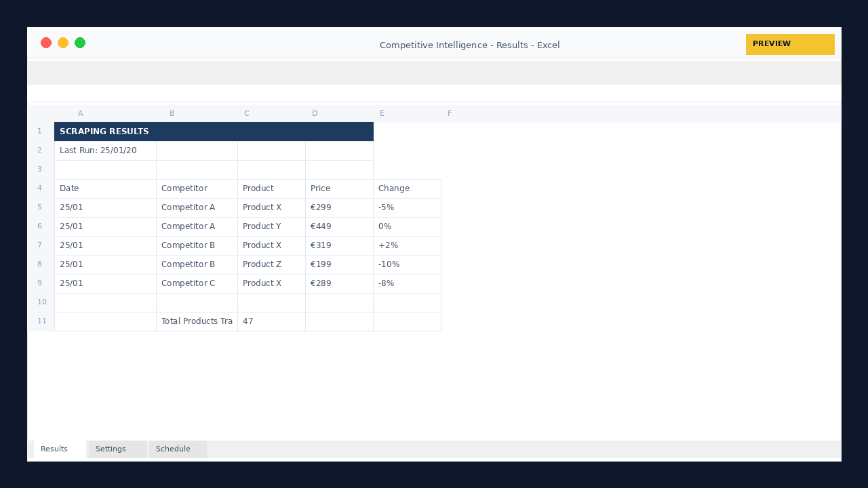Select row 1 header
The width and height of the screenshot is (868, 488).
coord(41,131)
